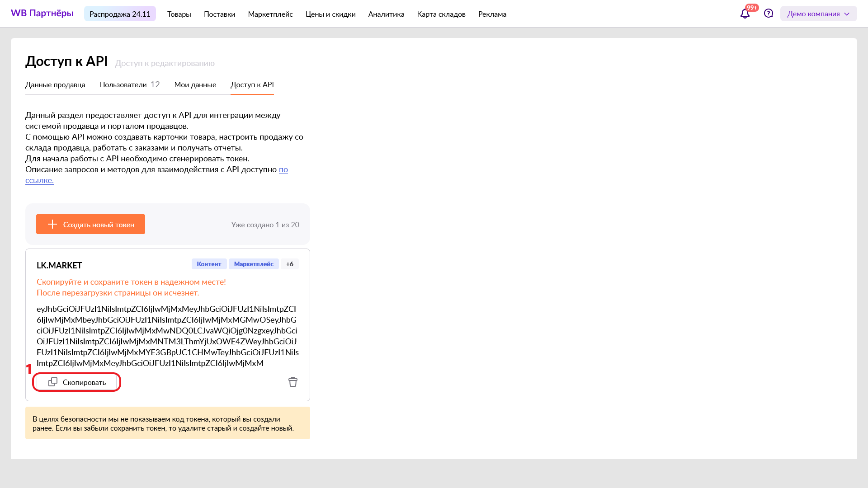
Task: Open the notifications bell icon
Action: [745, 14]
